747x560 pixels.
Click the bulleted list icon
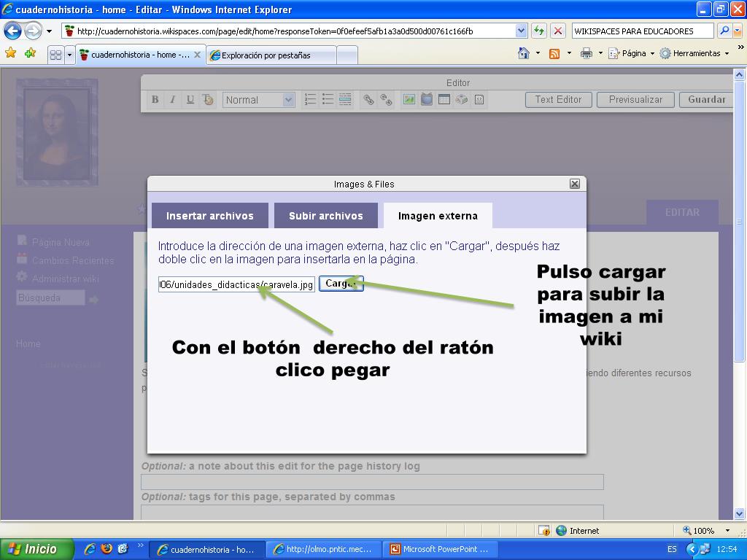pyautogui.click(x=328, y=99)
